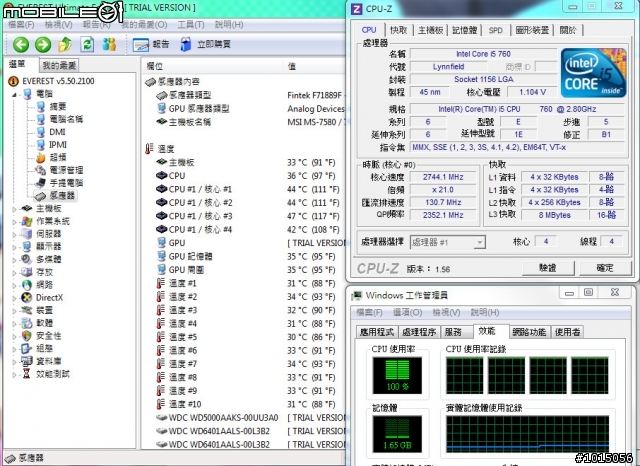Viewport: 640px width, 466px height.
Task: Select the CPU #1 / 核心 #3 temperature row
Action: click(x=200, y=216)
